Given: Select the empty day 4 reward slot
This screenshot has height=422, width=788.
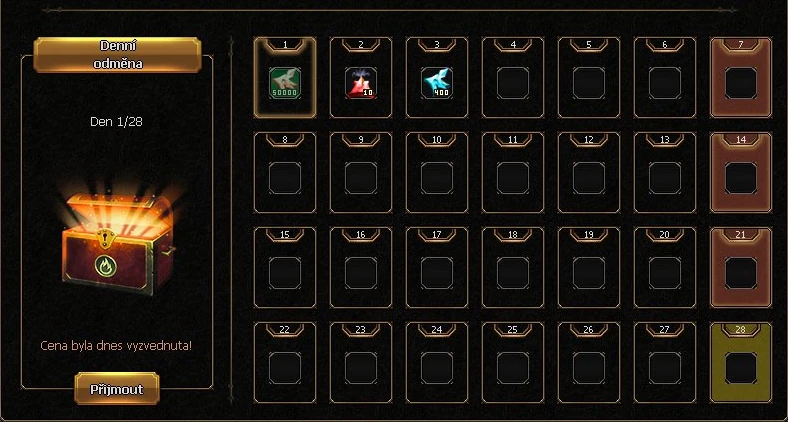Looking at the screenshot, I should pyautogui.click(x=513, y=78).
